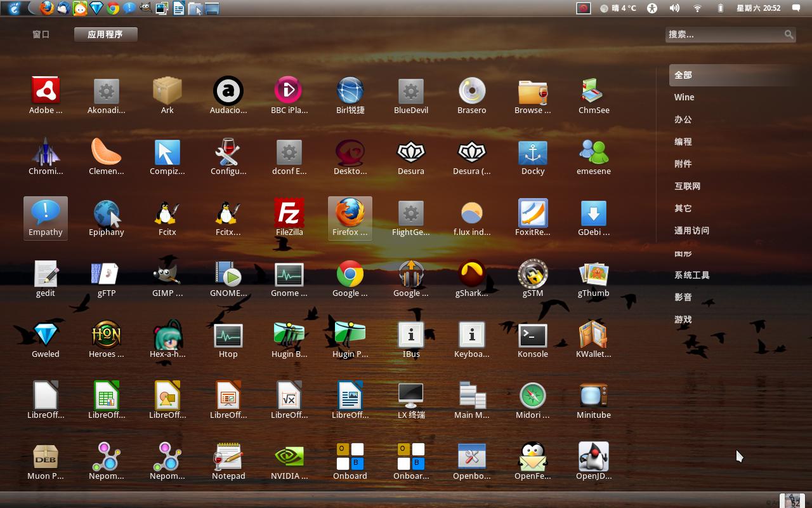Launch the FoxitReader app

coord(533,213)
